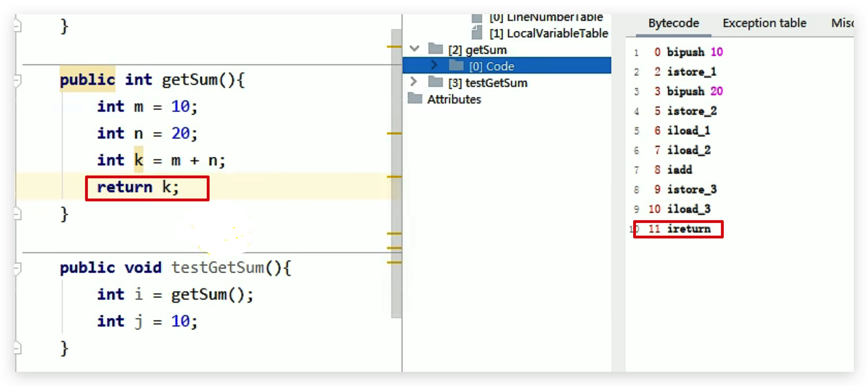The image size is (868, 386).
Task: Click the testGetSum folder icon in tree
Action: tap(435, 82)
